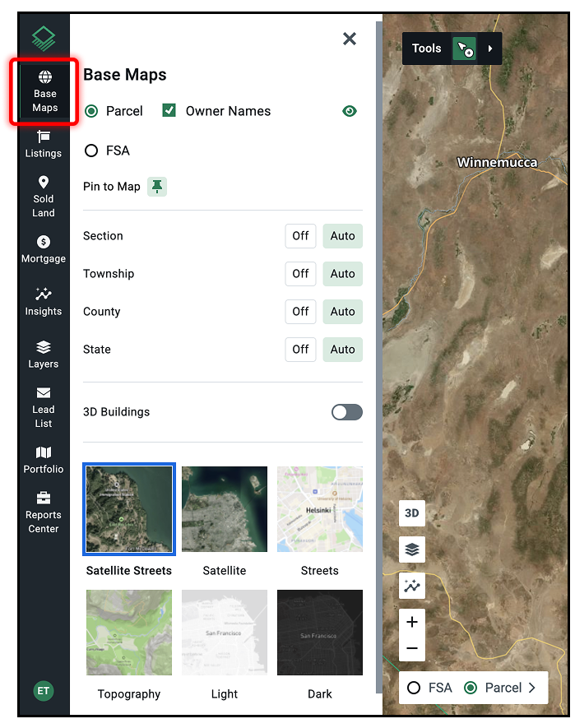The width and height of the screenshot is (575, 728).
Task: Choose the Light base map thumbnail
Action: (225, 633)
